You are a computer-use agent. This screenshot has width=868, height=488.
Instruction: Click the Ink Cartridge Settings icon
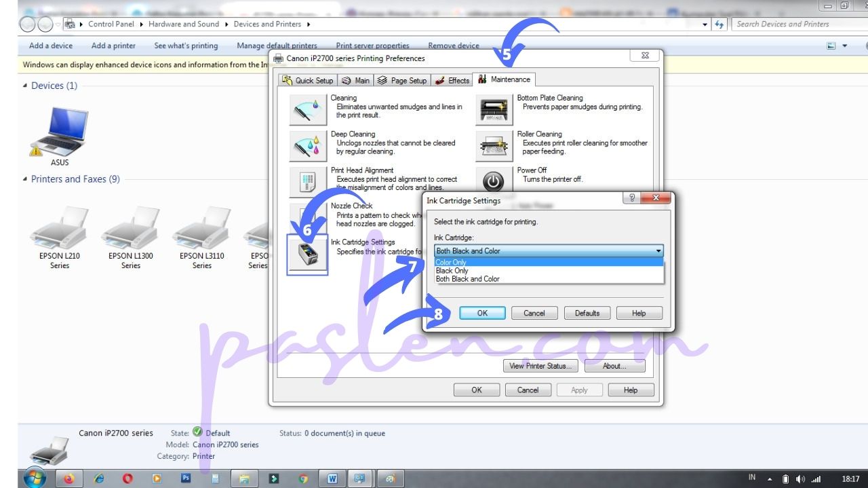pyautogui.click(x=307, y=255)
